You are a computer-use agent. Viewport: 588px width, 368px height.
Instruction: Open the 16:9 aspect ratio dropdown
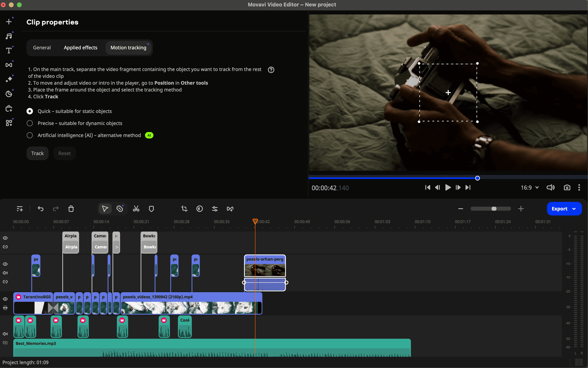[530, 188]
